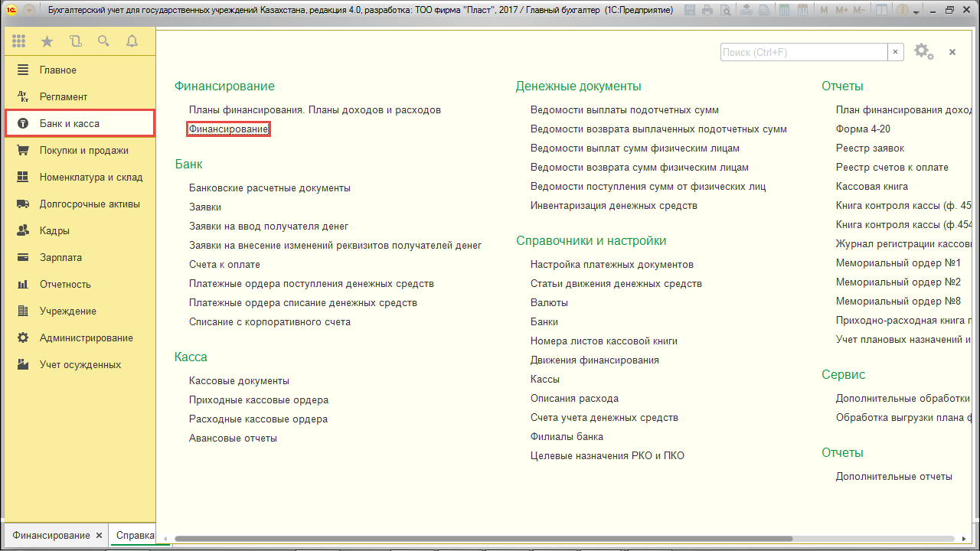Image resolution: width=980 pixels, height=551 pixels.
Task: Click in the Поиск search field
Action: pos(803,52)
